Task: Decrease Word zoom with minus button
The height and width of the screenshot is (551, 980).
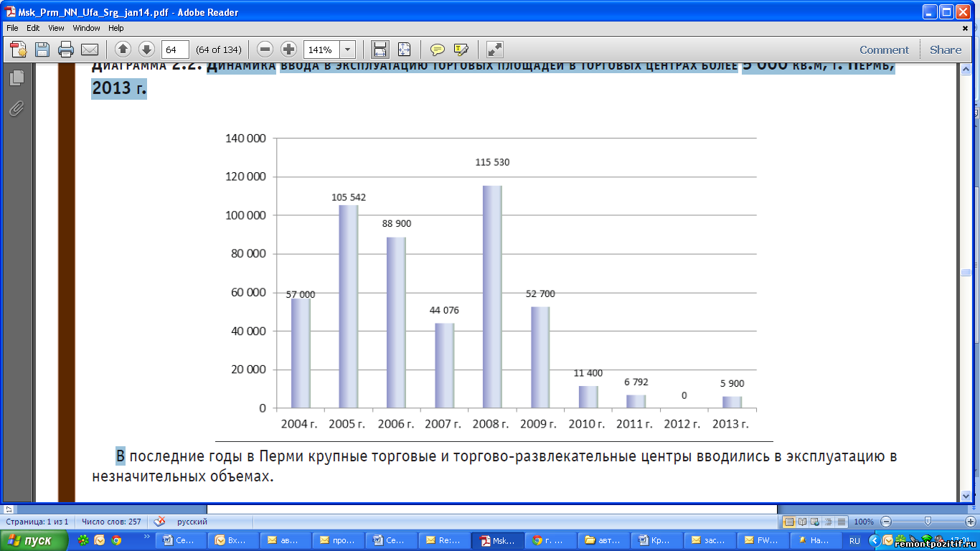Action: pos(886,522)
